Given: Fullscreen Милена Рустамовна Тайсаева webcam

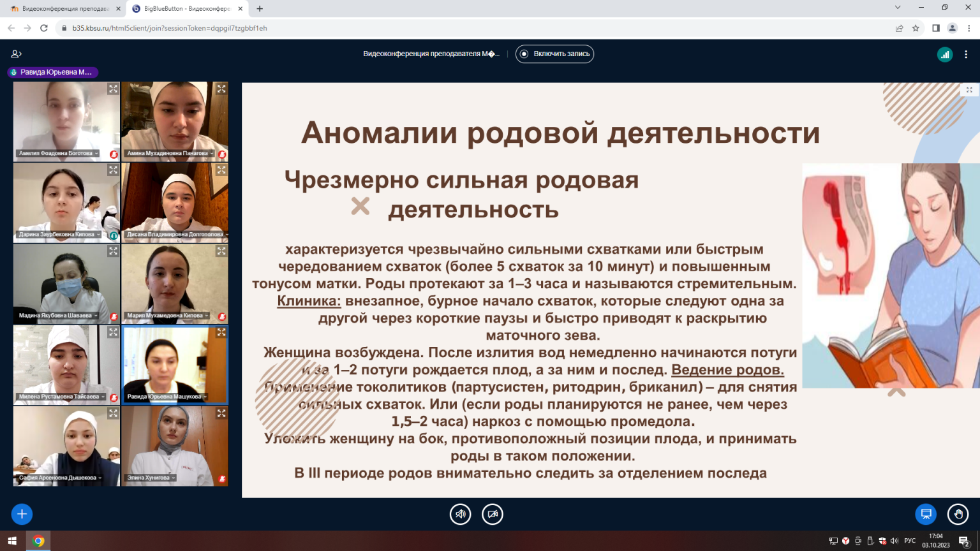Looking at the screenshot, I should 113,332.
